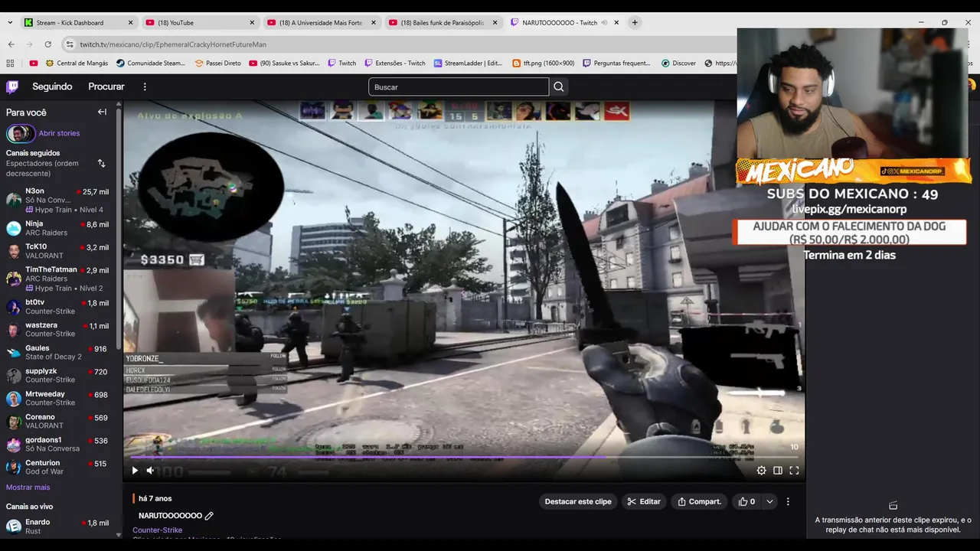Open the Twitch more options menu beside Procurar
This screenshot has width=980, height=551.
click(145, 86)
